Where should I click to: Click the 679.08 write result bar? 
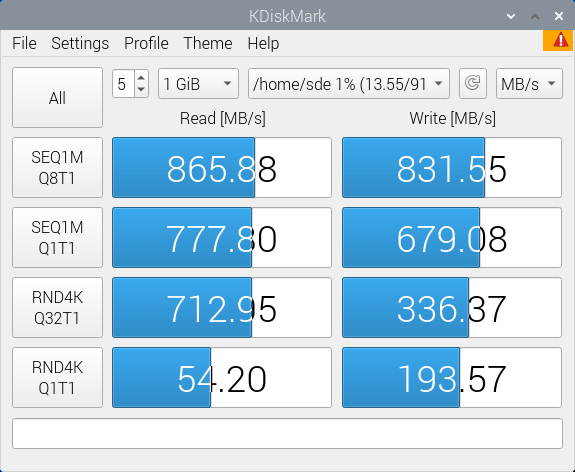pyautogui.click(x=452, y=238)
